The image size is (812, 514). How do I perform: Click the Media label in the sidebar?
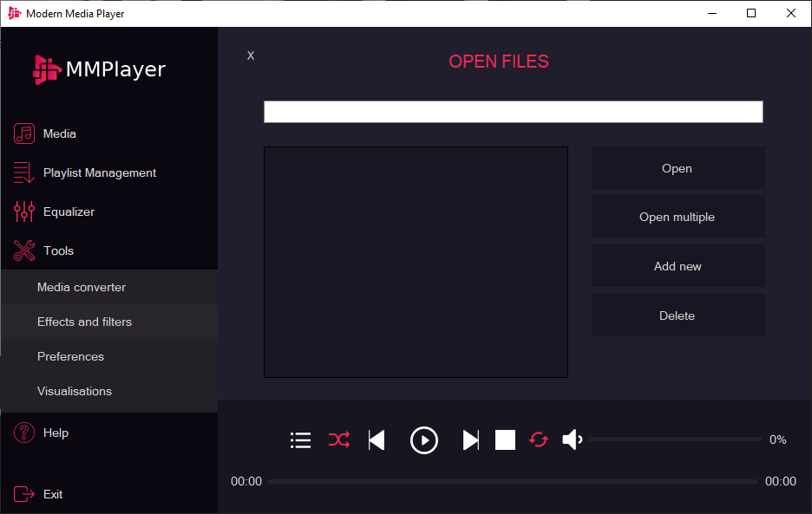point(60,133)
